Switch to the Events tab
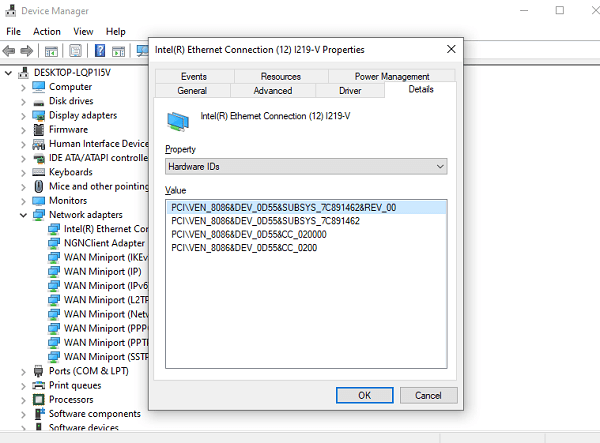 [194, 77]
